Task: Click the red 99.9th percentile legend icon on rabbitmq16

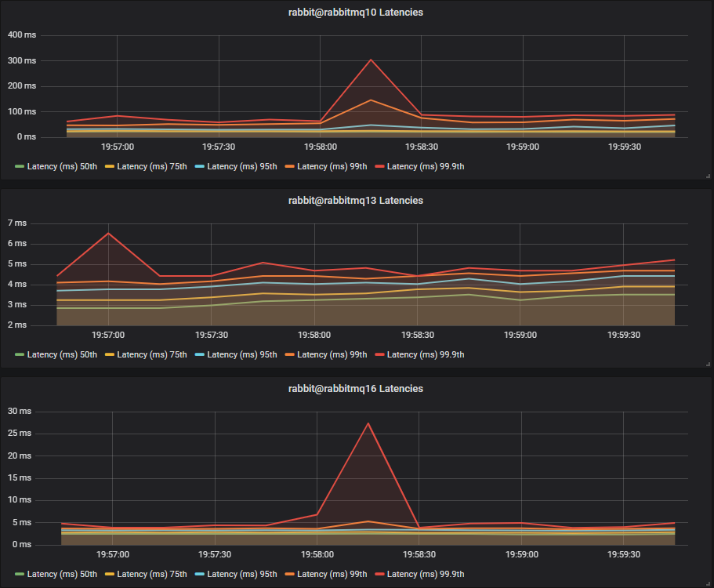Action: coord(381,574)
